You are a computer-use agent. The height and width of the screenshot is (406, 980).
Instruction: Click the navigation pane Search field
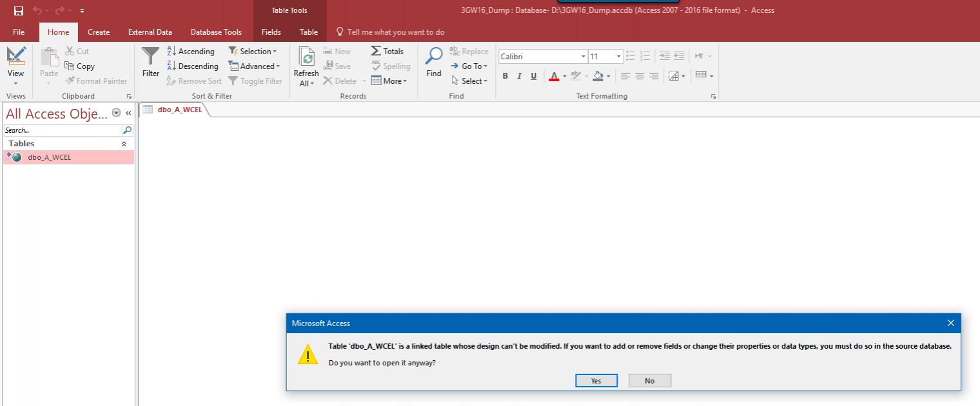click(x=63, y=130)
